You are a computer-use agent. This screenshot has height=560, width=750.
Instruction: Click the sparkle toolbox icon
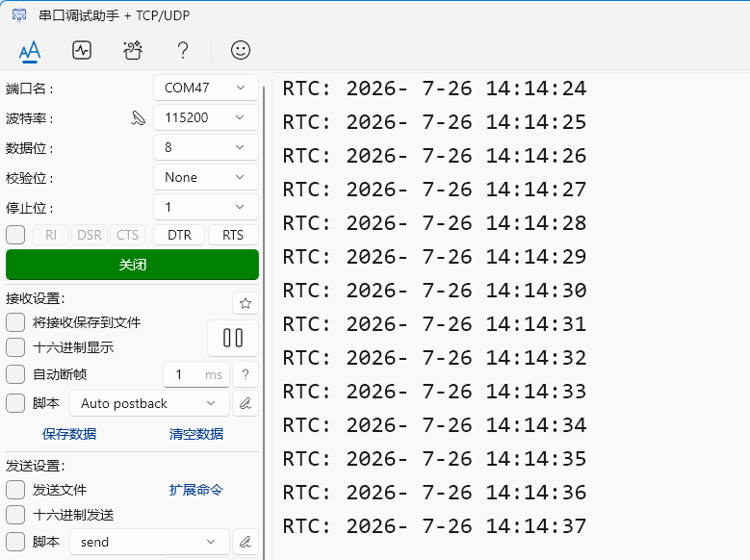(133, 50)
